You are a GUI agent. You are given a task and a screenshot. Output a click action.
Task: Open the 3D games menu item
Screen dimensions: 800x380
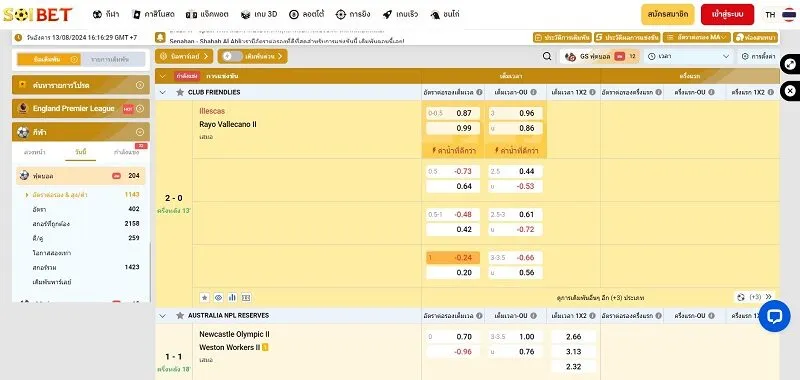coord(259,14)
